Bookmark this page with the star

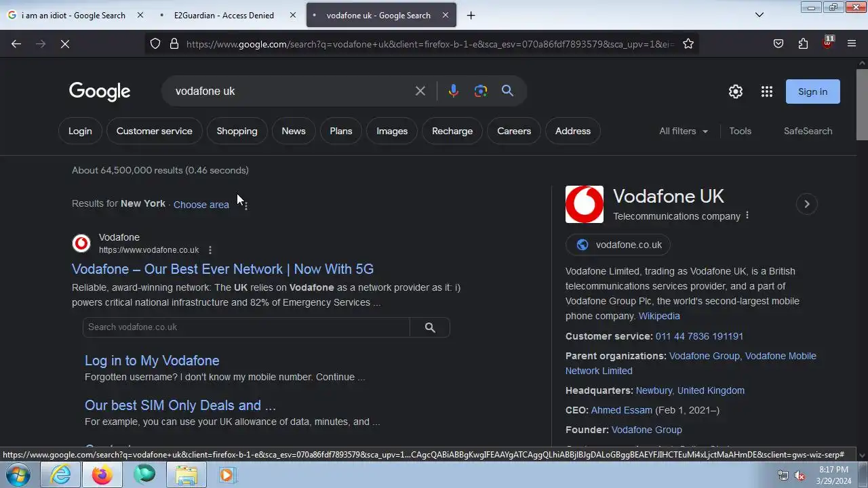[x=688, y=43]
